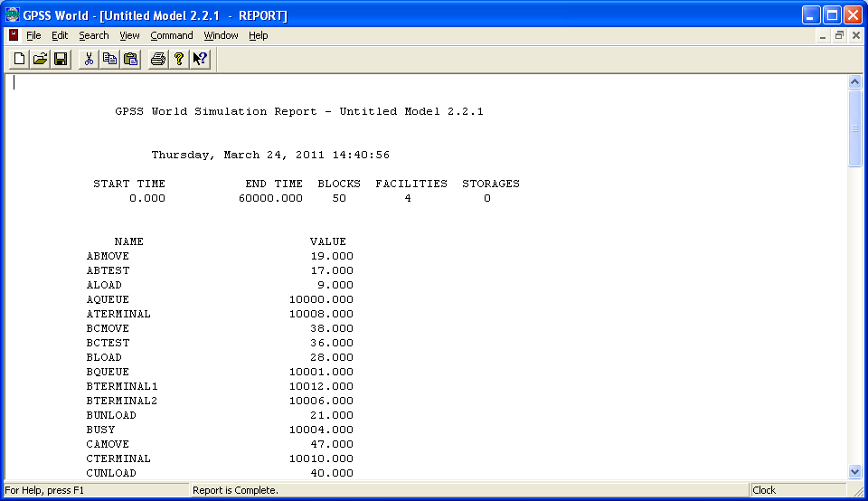Paste with the clipboard icon
The image size is (868, 501).
[x=130, y=59]
